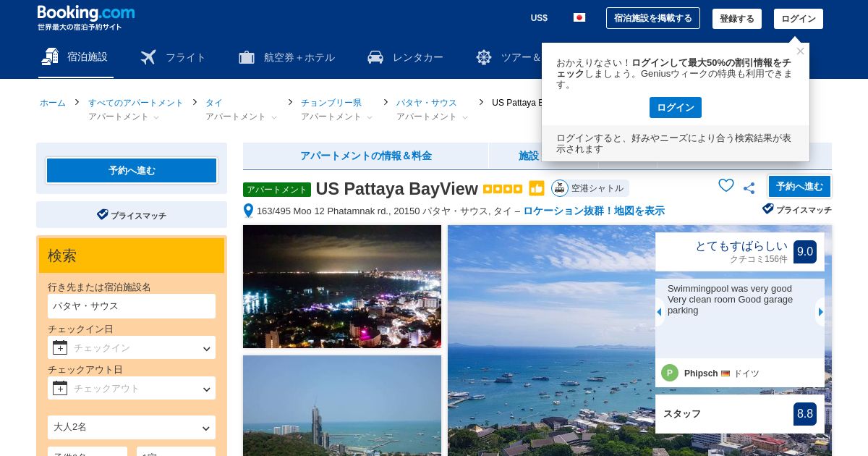Screen dimensions: 868x456
Task: Click price match badge under reserve button
Action: click(x=797, y=209)
